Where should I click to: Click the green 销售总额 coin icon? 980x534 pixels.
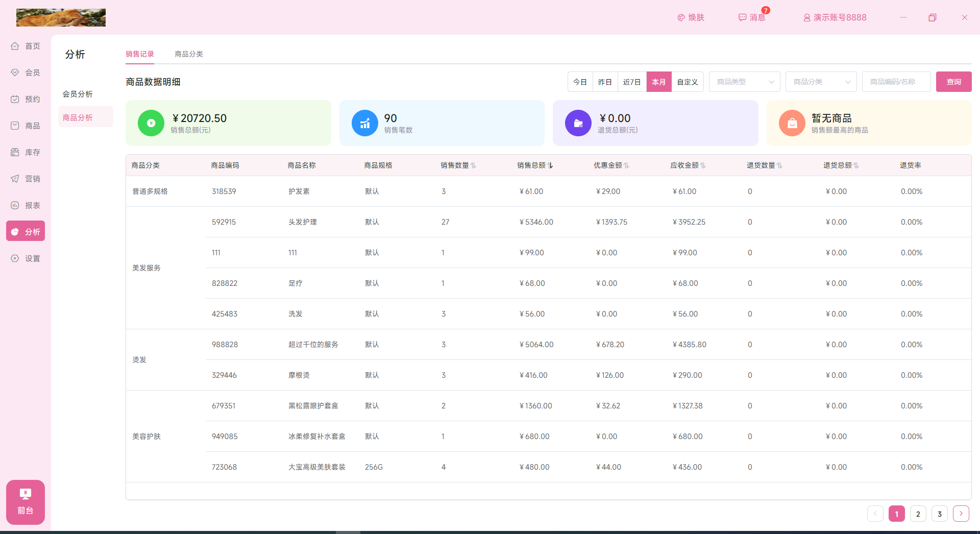(151, 123)
